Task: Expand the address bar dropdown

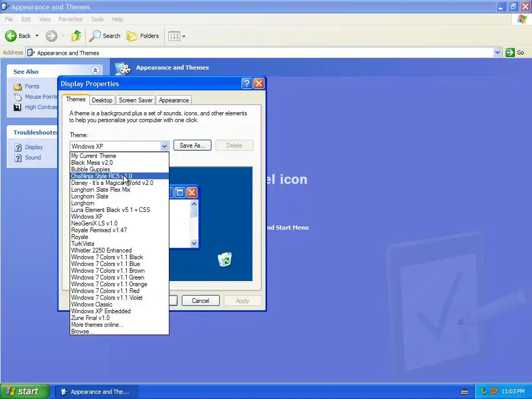Action: point(497,52)
